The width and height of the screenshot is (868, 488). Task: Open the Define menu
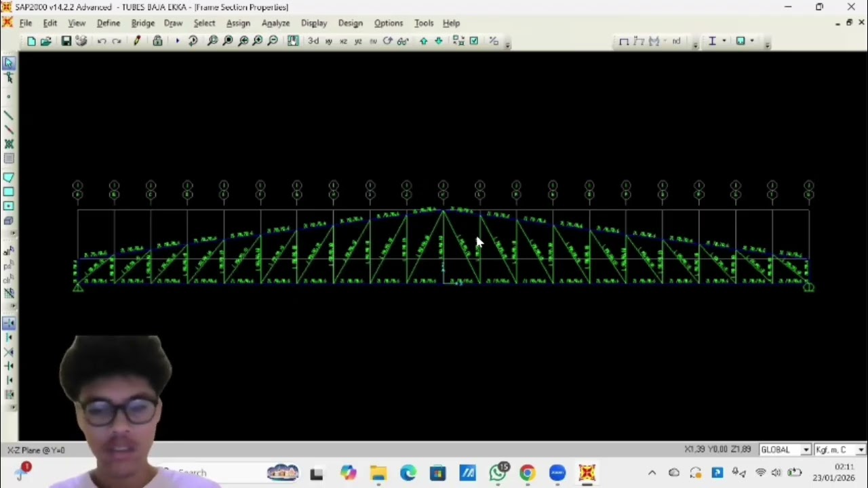coord(108,23)
